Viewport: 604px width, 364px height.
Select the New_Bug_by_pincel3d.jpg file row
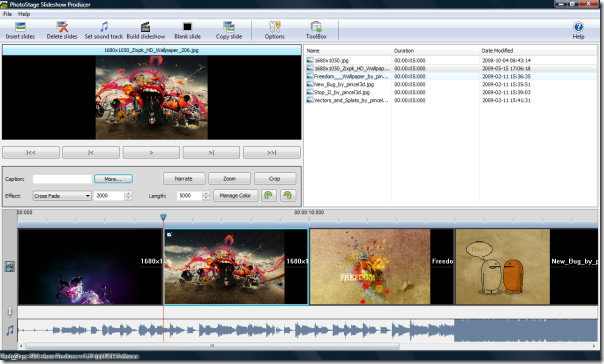coord(451,84)
